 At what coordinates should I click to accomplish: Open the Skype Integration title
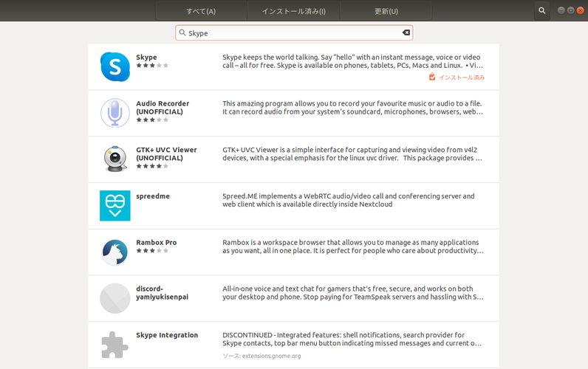(167, 335)
